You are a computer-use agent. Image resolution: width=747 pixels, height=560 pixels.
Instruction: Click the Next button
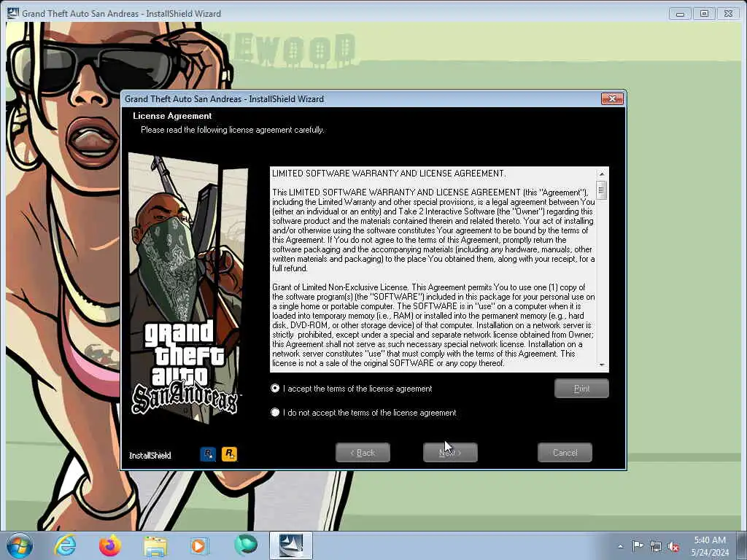click(449, 452)
